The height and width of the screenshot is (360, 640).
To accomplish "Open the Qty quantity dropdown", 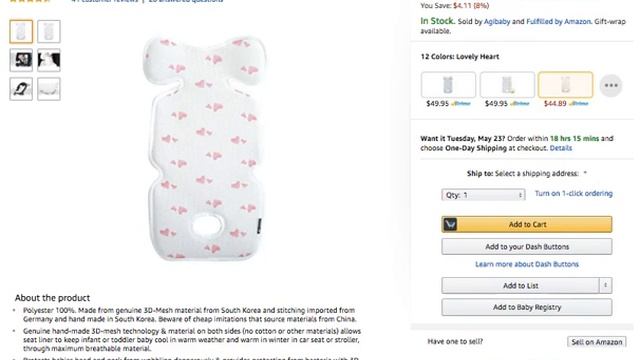I will click(x=483, y=195).
